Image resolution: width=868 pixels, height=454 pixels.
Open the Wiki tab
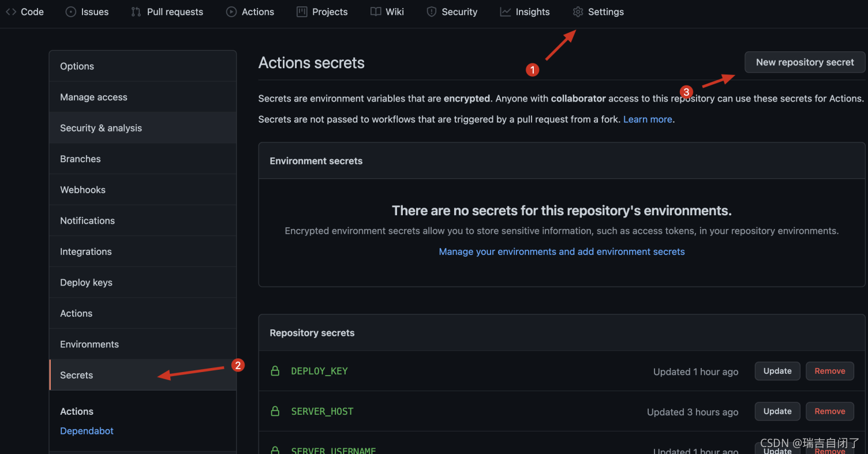pos(387,12)
